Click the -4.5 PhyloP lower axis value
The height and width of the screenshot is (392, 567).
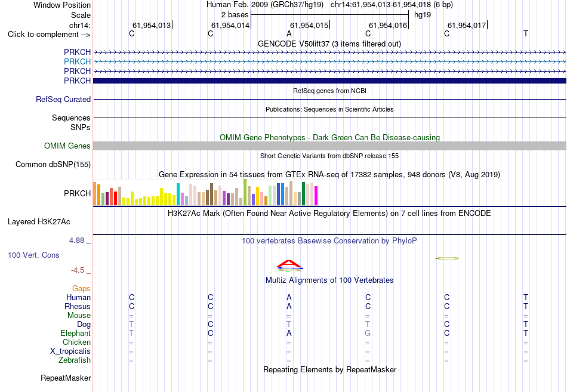78,270
